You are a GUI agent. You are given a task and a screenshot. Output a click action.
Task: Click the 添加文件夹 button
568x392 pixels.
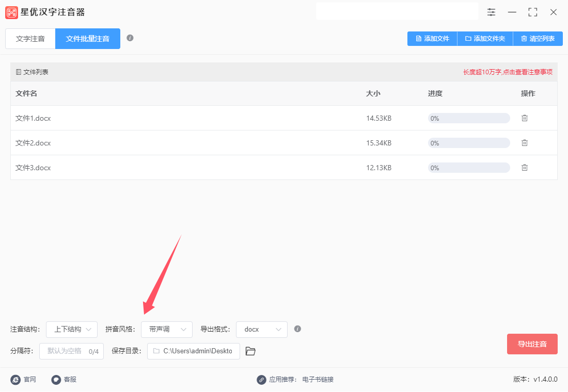[x=485, y=39]
